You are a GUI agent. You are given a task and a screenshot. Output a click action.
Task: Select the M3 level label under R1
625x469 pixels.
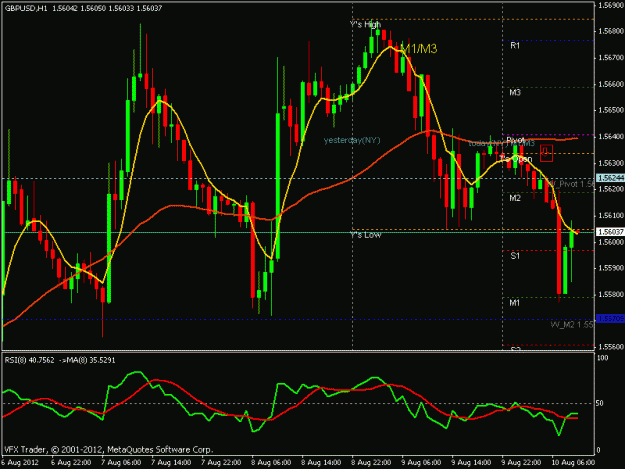[515, 92]
